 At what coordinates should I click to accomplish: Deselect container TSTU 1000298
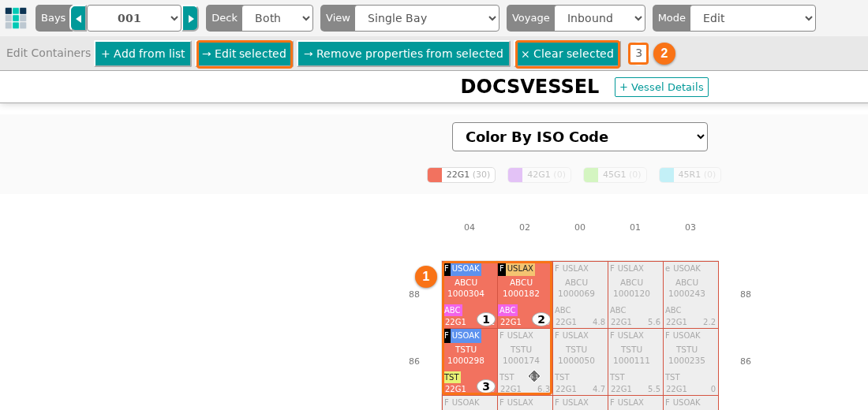point(470,362)
